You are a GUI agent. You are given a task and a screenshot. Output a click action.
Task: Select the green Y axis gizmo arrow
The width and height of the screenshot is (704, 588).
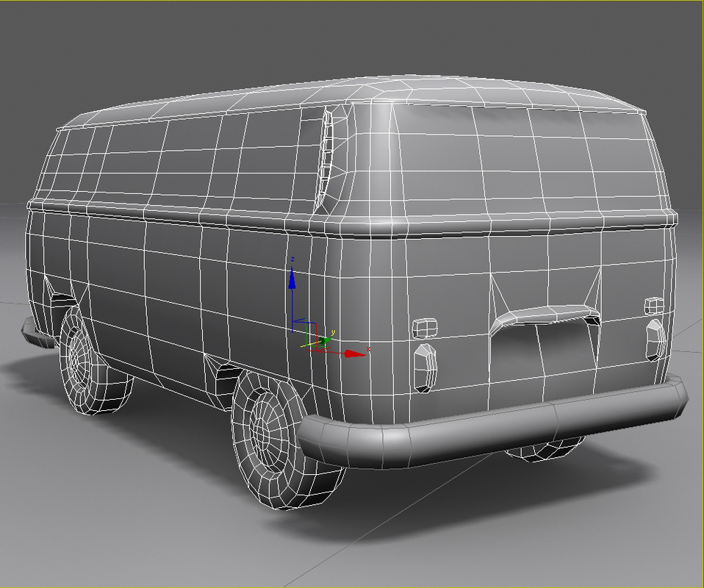325,340
